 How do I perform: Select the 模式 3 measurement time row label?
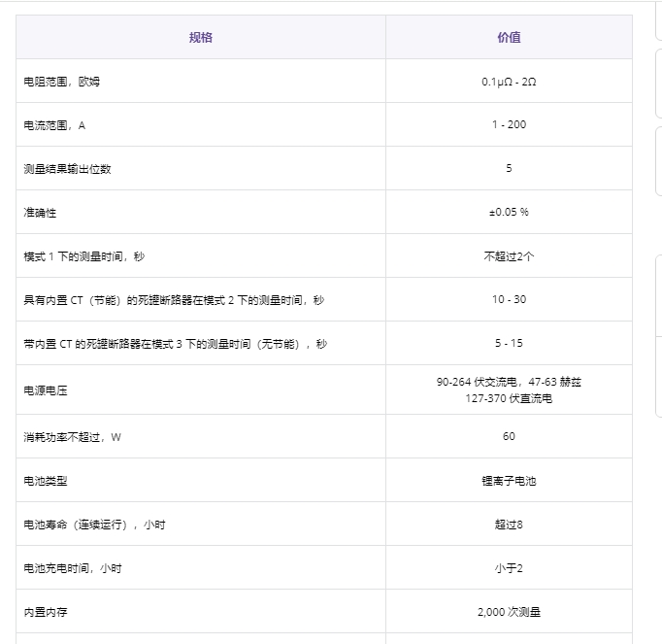tap(175, 344)
